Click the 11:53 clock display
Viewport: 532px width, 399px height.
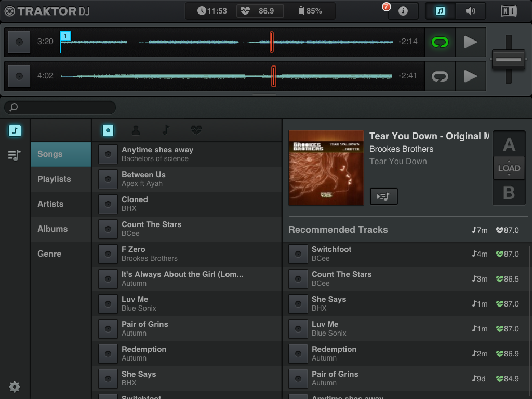click(212, 11)
